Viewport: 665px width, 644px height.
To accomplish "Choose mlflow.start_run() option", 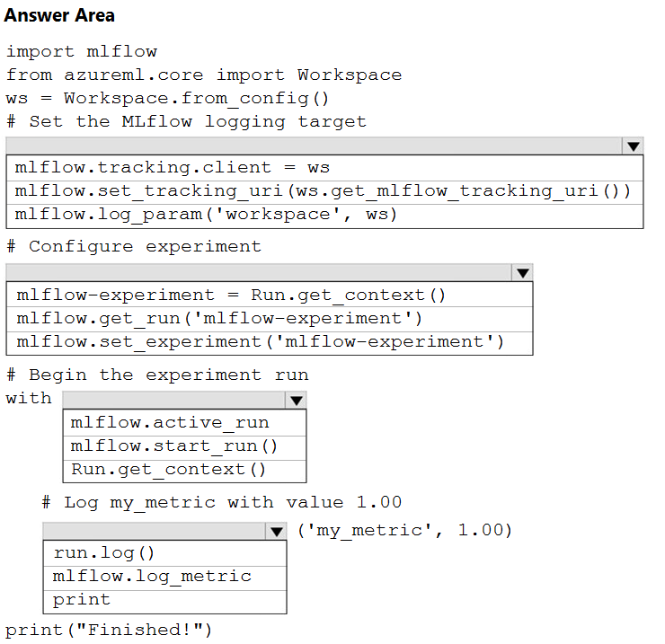I will (x=184, y=447).
